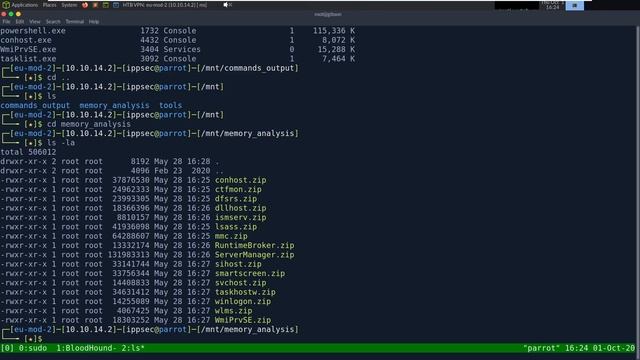Launch Firefox from the top panel
640x360 pixels.
point(85,5)
